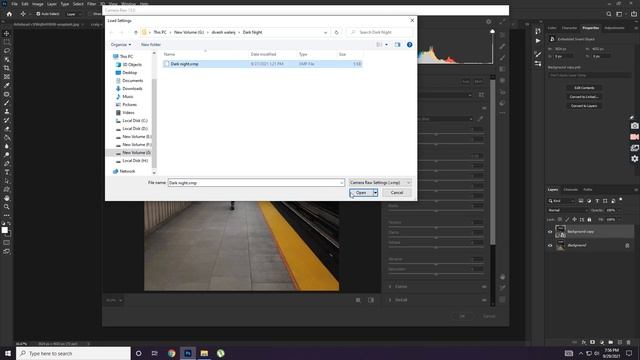
Task: Hide the Background copy layer
Action: pos(550,232)
